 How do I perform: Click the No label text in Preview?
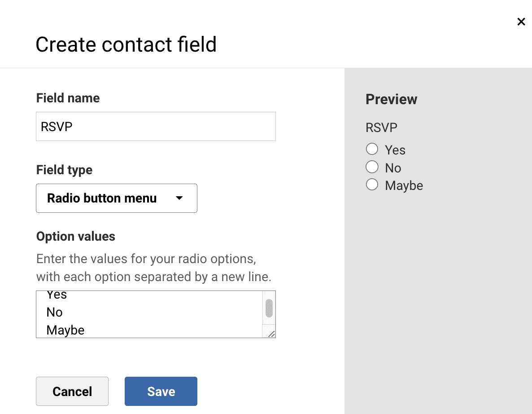click(x=393, y=168)
